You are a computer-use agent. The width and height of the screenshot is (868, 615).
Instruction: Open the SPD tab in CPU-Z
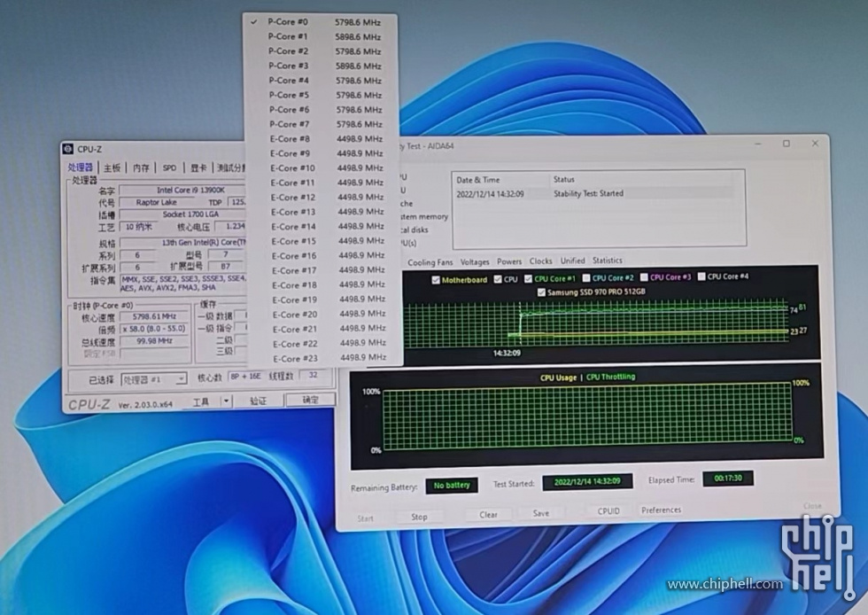169,167
